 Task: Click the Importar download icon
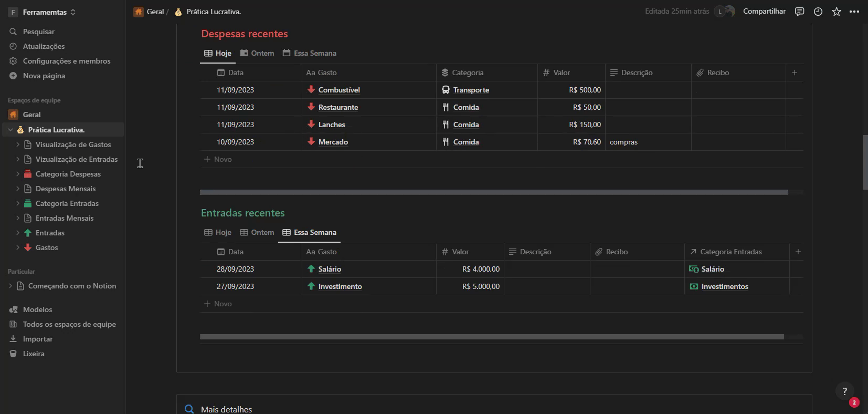pyautogui.click(x=13, y=339)
